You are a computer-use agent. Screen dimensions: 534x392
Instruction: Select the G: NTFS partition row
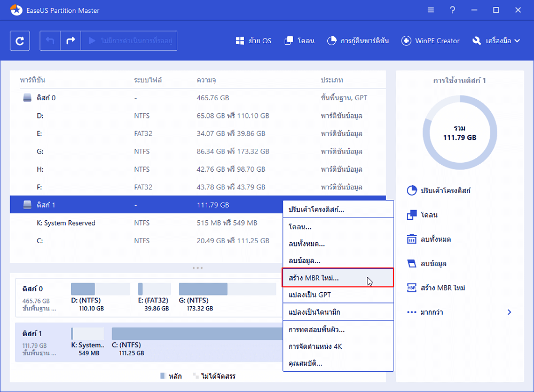pos(198,151)
